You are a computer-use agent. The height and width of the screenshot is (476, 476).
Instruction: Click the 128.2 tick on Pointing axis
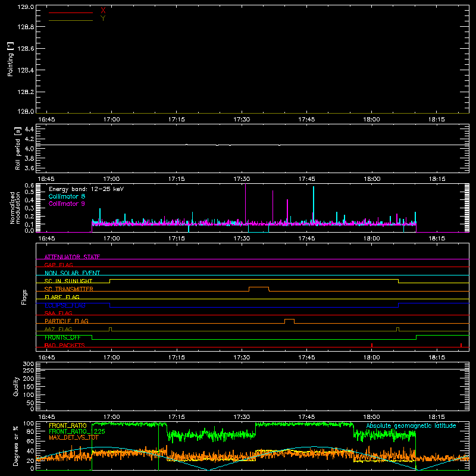(26, 92)
